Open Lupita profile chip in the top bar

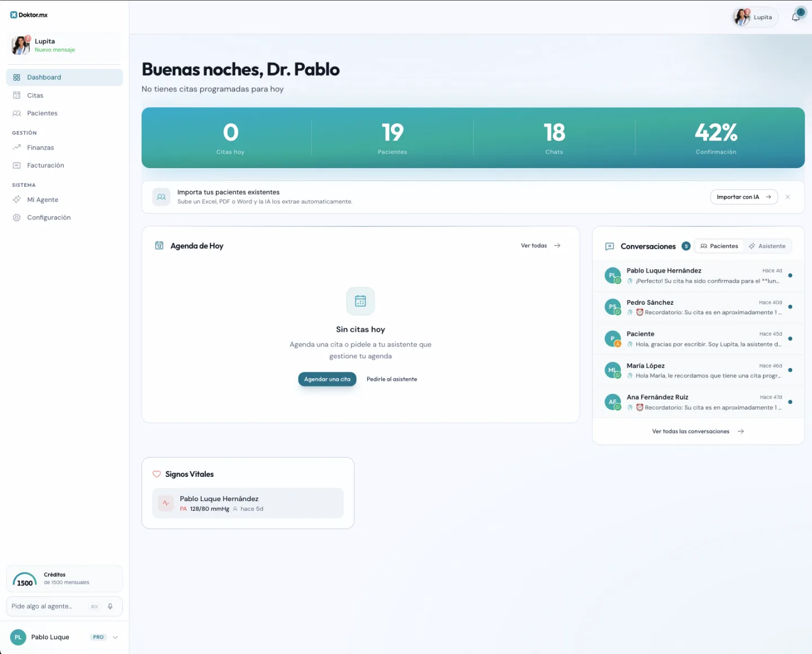tap(755, 17)
